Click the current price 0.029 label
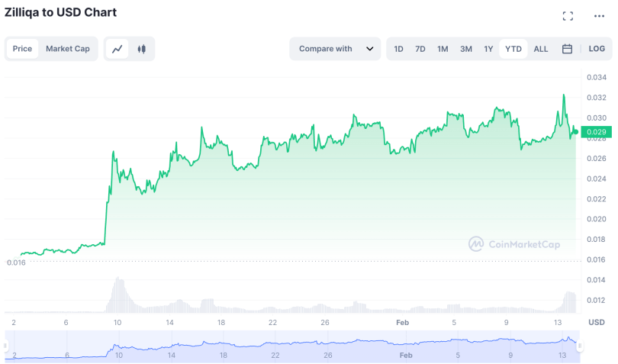 pyautogui.click(x=596, y=132)
